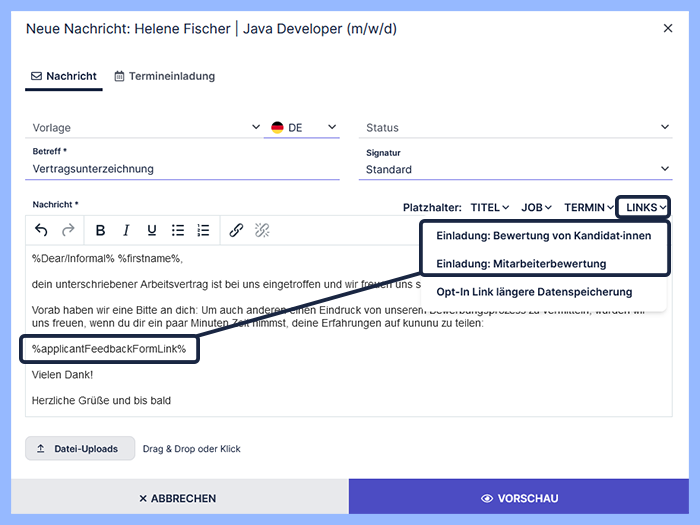The width and height of the screenshot is (700, 525).
Task: Open the DE language selector
Action: point(302,128)
